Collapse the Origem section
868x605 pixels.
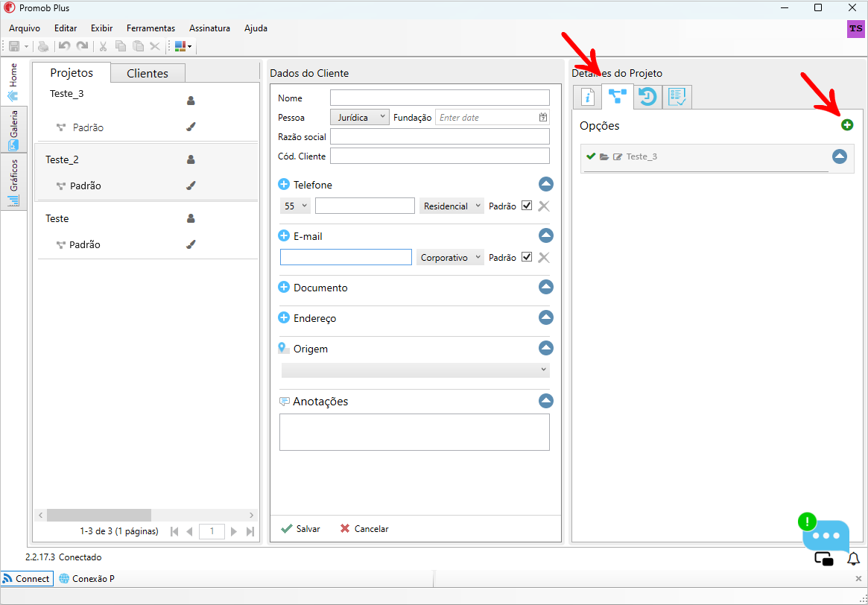point(546,348)
